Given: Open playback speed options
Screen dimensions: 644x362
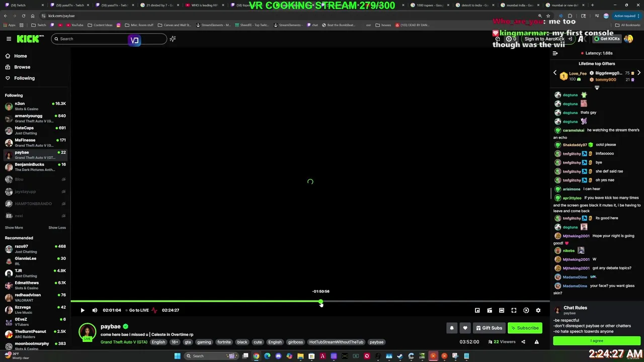Looking at the screenshot, I should coord(526,310).
